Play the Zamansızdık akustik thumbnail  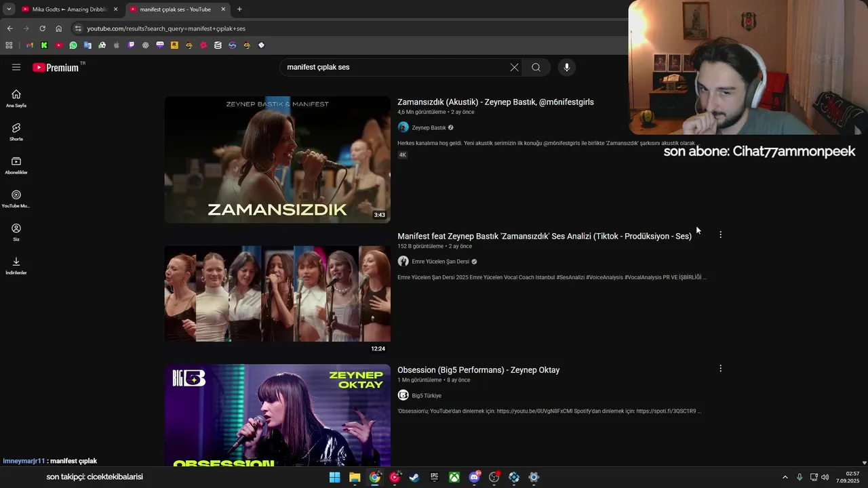277,159
